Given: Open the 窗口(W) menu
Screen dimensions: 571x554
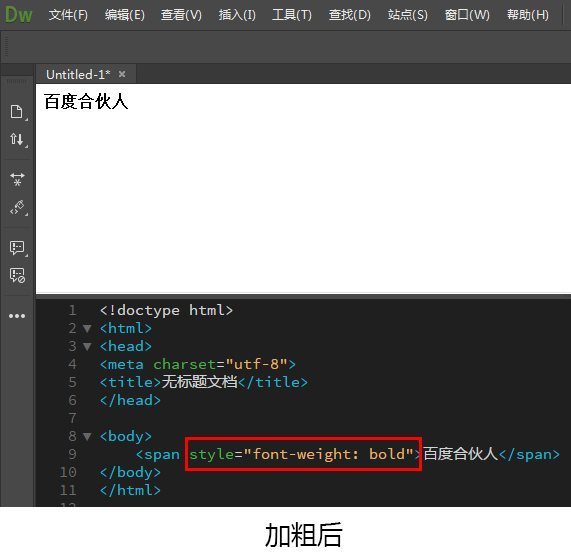Looking at the screenshot, I should pyautogui.click(x=467, y=15).
